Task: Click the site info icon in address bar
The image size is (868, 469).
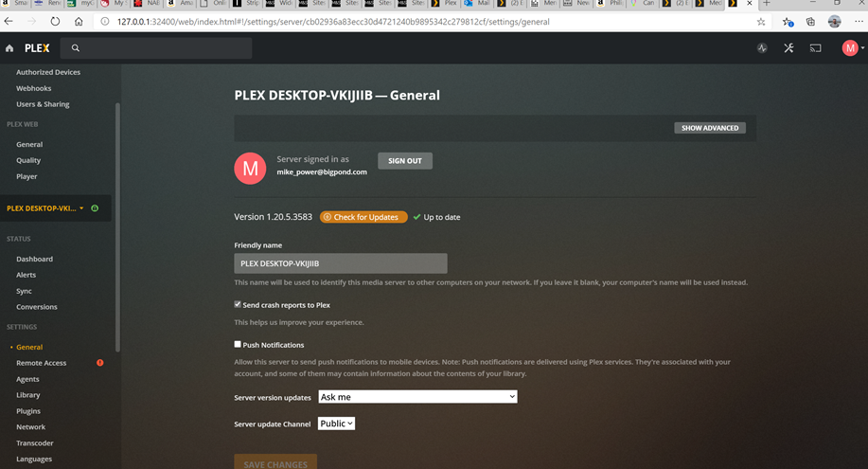Action: coord(105,22)
